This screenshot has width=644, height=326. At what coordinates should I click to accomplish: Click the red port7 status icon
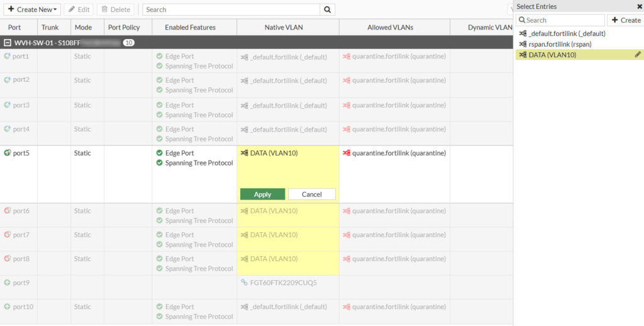point(8,235)
